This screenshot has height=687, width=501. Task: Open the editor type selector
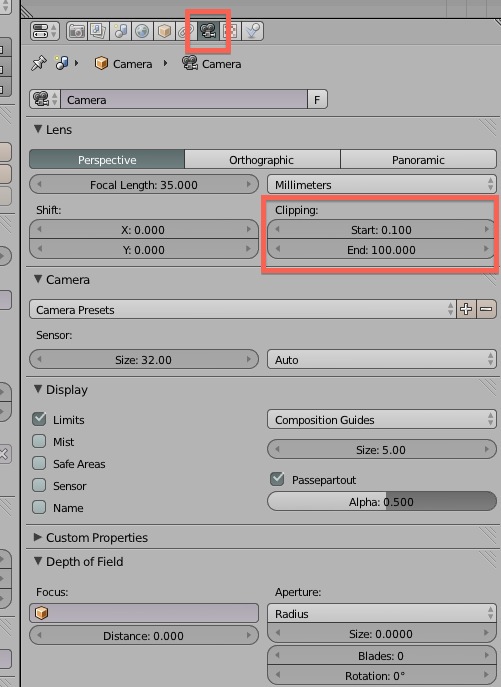[x=44, y=31]
